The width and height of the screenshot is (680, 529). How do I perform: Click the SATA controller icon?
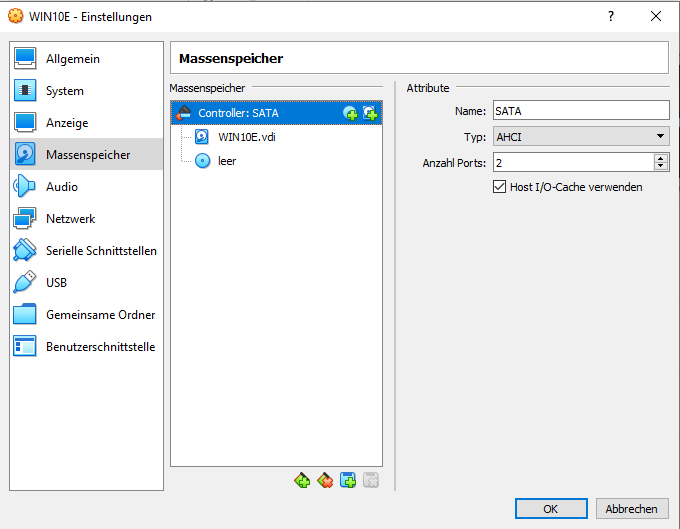pyautogui.click(x=184, y=113)
